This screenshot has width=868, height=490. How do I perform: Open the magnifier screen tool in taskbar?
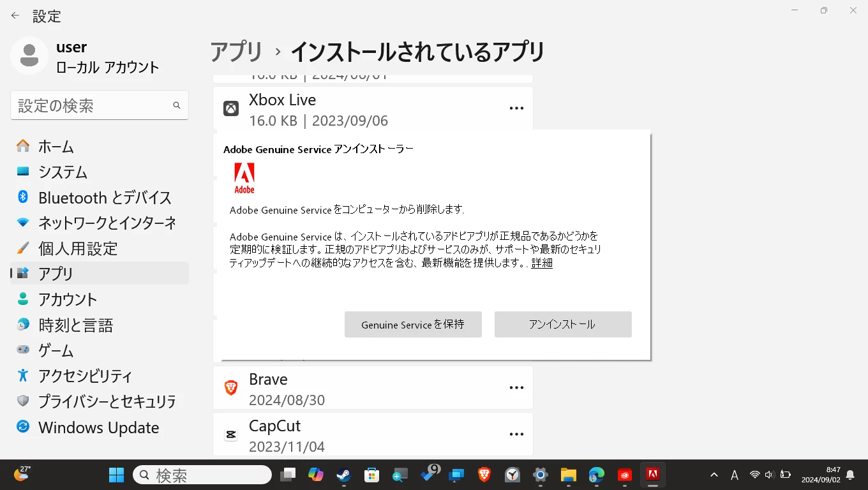pyautogui.click(x=400, y=475)
